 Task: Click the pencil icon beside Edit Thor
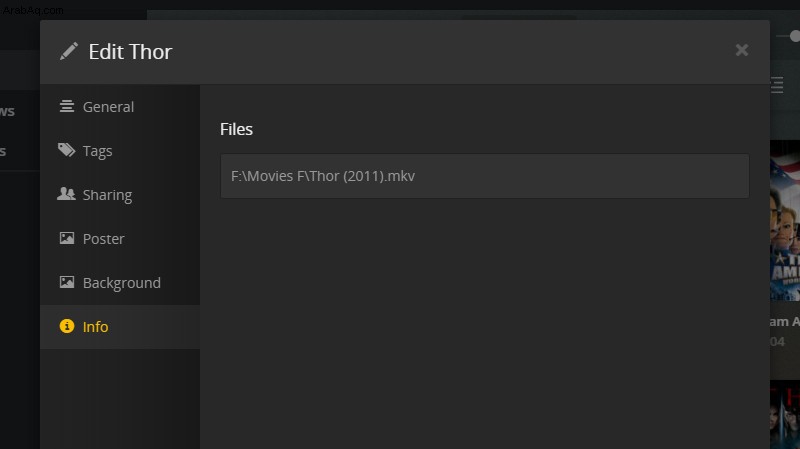69,51
